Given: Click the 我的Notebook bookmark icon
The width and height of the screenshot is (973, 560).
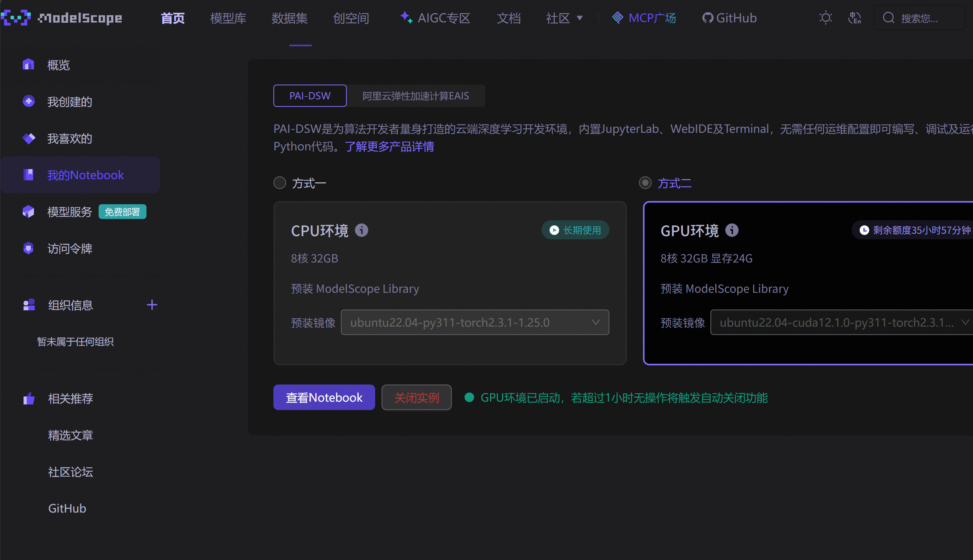Looking at the screenshot, I should tap(28, 175).
